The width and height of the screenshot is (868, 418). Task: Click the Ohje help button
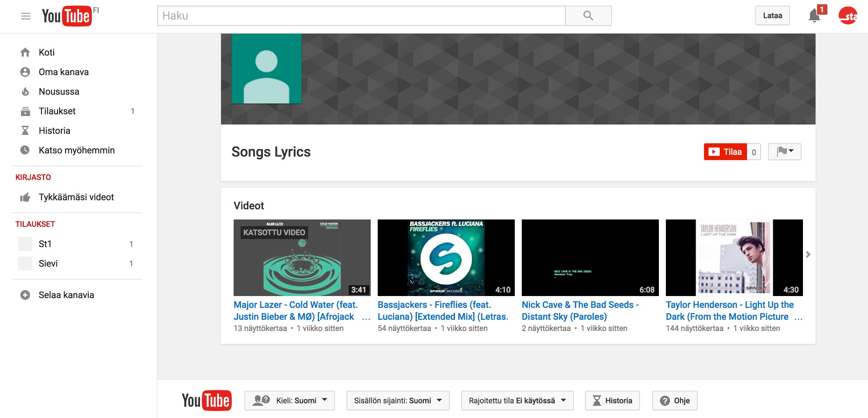[675, 401]
